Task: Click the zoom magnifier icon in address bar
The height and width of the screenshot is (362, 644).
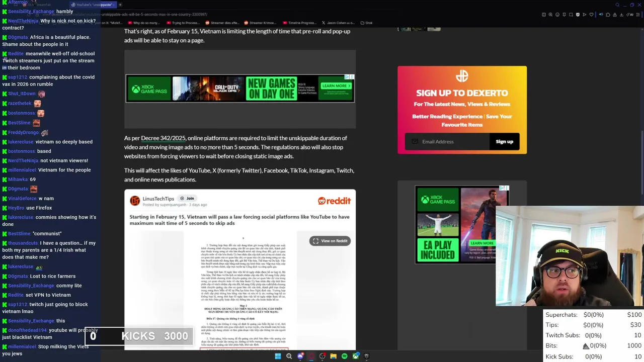Action: pos(550,15)
